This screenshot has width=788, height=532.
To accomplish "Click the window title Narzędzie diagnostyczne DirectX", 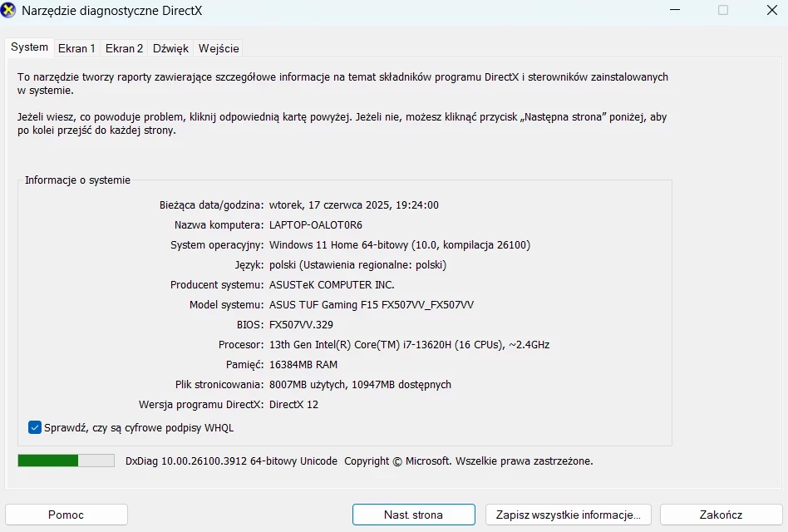I will coord(111,11).
